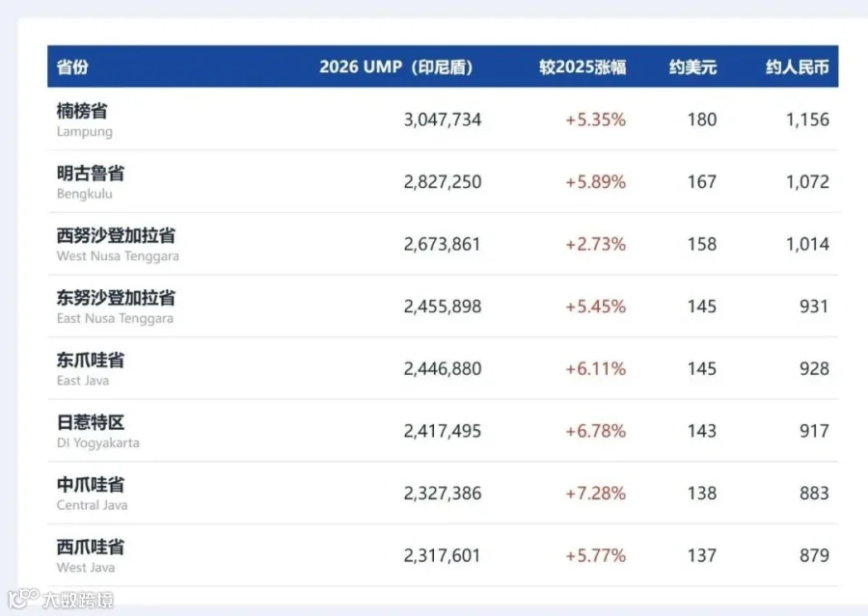The height and width of the screenshot is (616, 868).
Task: Select the 中爪哇省 Central Java name
Action: coord(92,494)
